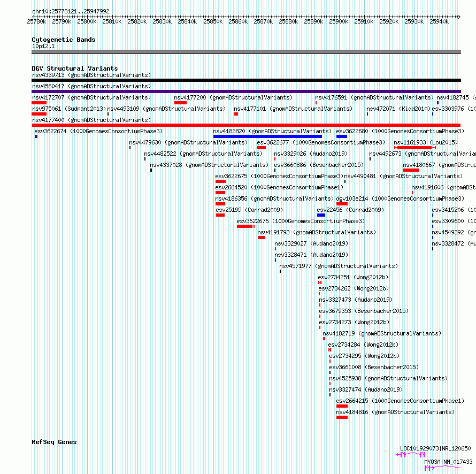The width and height of the screenshot is (476, 474).
Task: Click the Cytogenetic Bands track title
Action: pyautogui.click(x=64, y=40)
